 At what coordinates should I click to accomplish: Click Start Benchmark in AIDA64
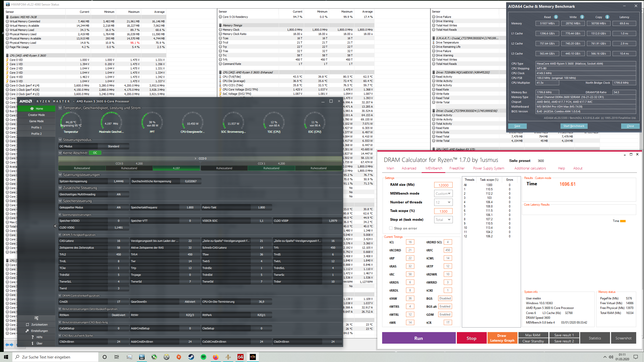coord(574,126)
